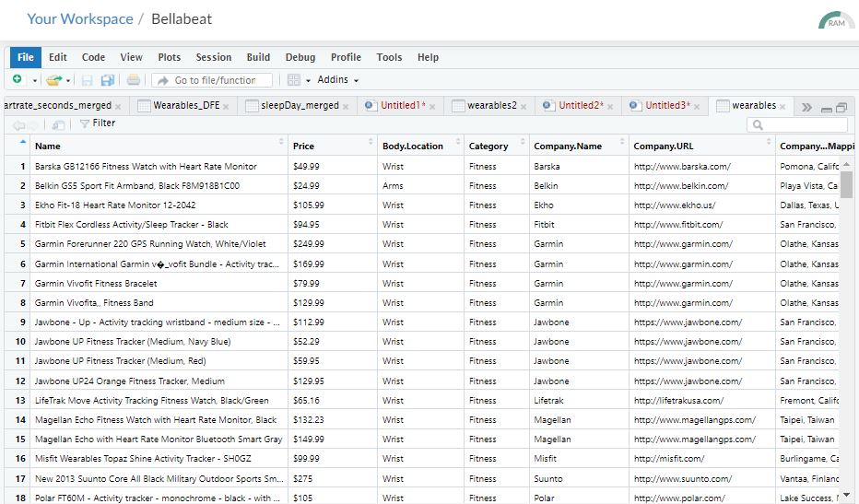The image size is (859, 504).
Task: Show more tabs with the double-chevron
Action: tap(806, 108)
